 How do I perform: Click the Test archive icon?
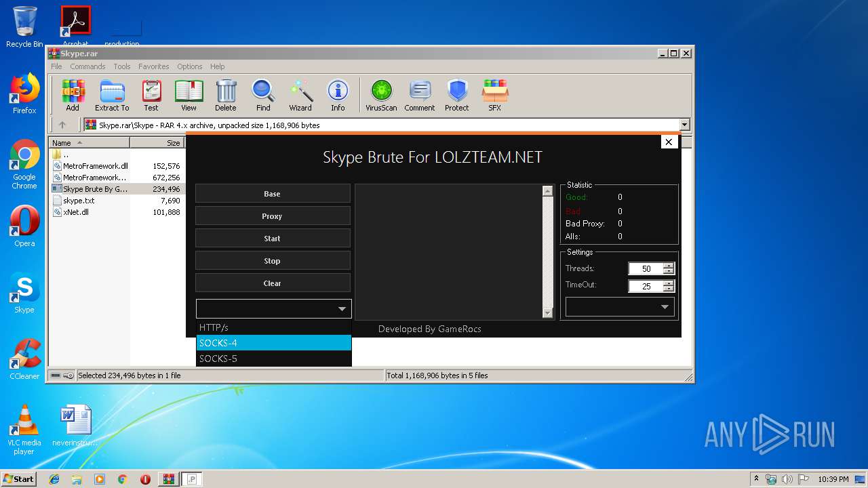point(151,96)
